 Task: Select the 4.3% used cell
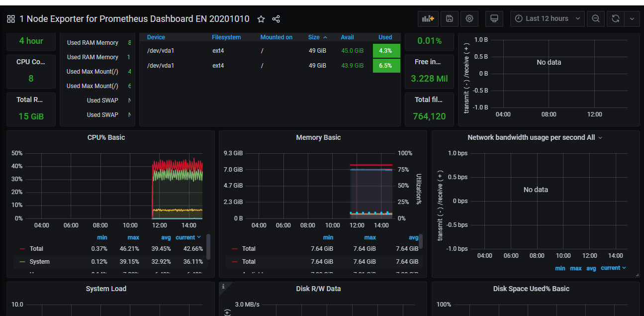(386, 51)
